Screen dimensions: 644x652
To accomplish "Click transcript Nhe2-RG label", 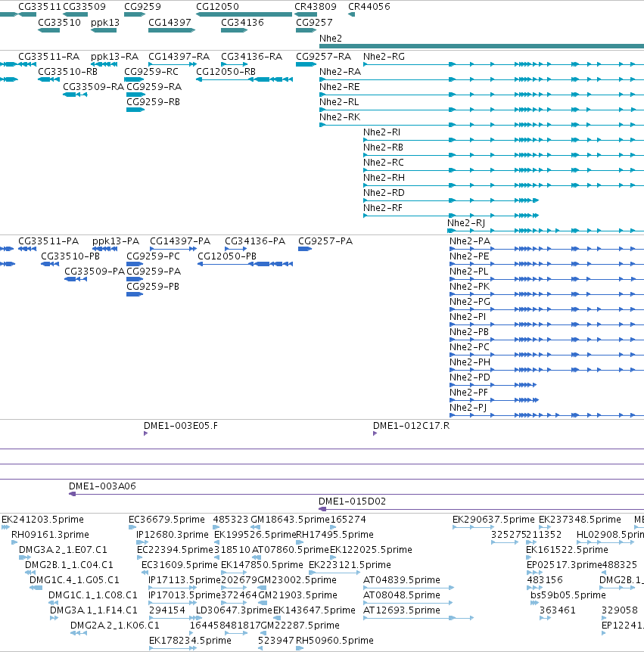I will coord(384,57).
